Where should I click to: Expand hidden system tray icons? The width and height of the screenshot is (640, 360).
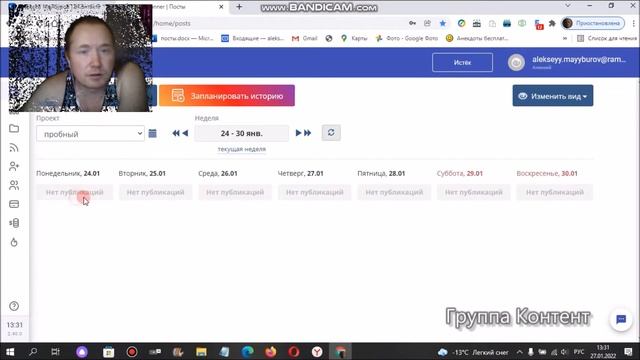click(x=519, y=352)
